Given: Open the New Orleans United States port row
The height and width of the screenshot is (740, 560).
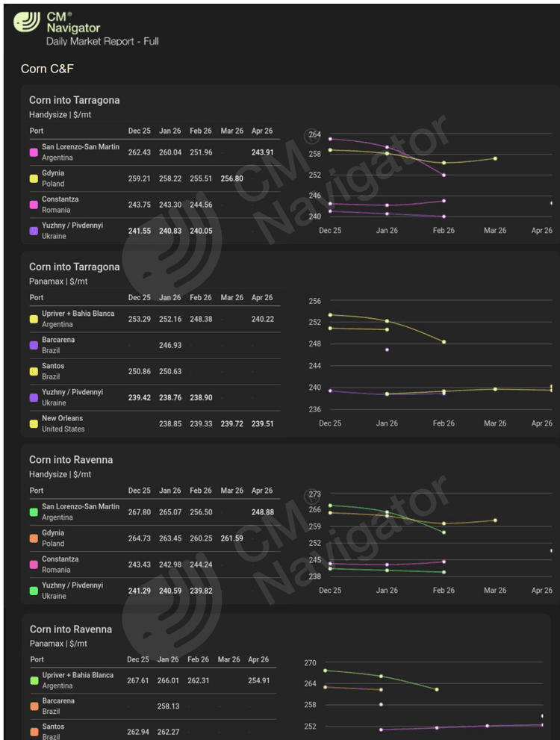Looking at the screenshot, I should [x=63, y=423].
